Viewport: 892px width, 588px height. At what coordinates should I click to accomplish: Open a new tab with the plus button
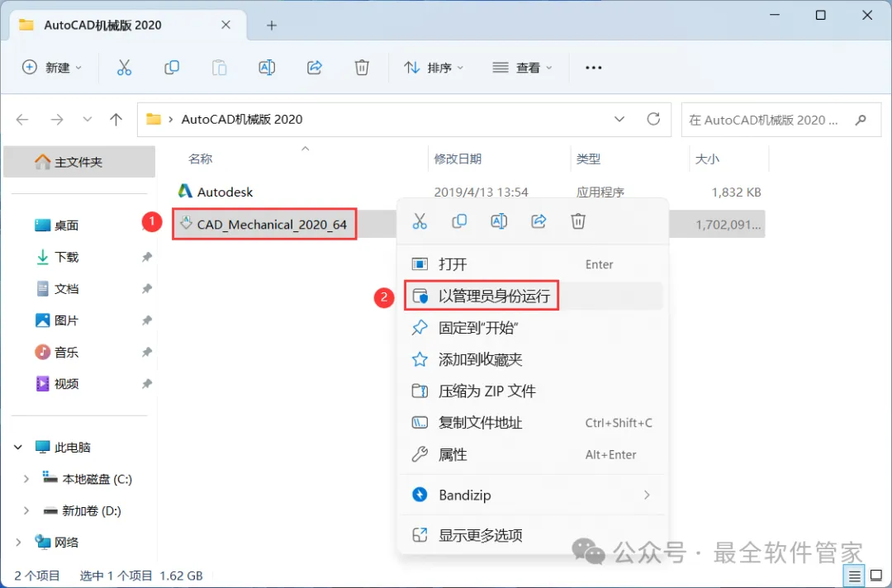[x=272, y=25]
